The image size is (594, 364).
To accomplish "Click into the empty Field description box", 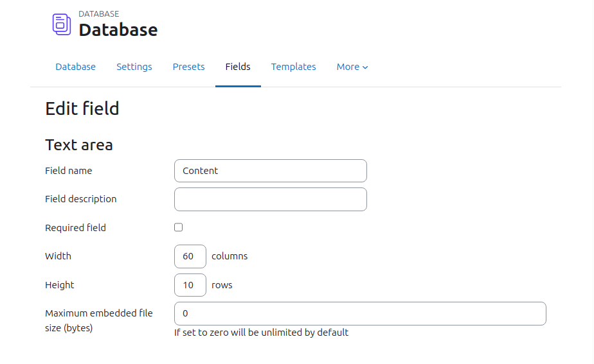I will [x=271, y=200].
